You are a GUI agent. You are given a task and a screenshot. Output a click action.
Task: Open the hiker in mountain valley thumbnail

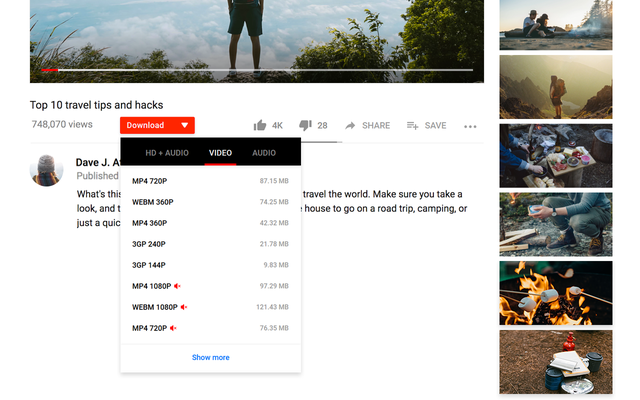tap(556, 87)
